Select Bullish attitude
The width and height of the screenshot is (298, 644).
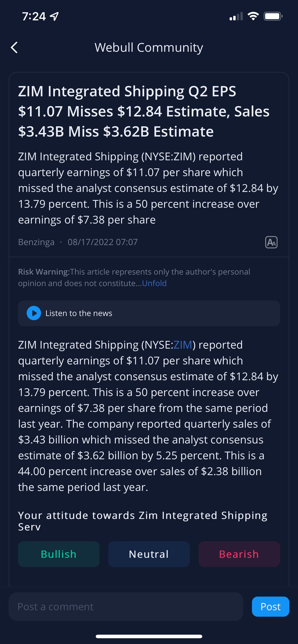pyautogui.click(x=59, y=554)
